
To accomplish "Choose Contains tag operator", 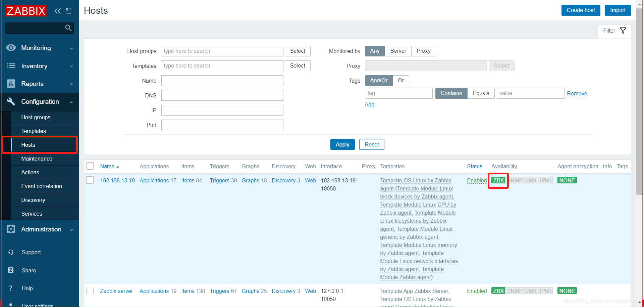I will point(451,93).
